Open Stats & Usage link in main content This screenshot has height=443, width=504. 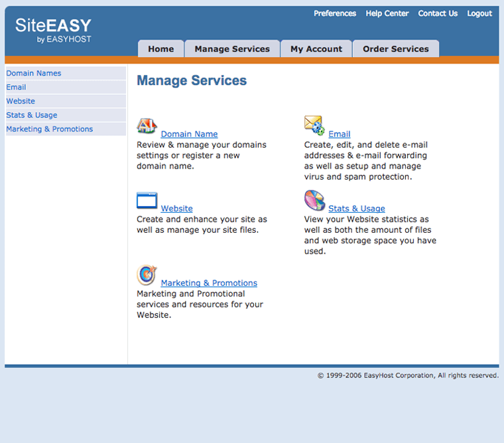(357, 209)
